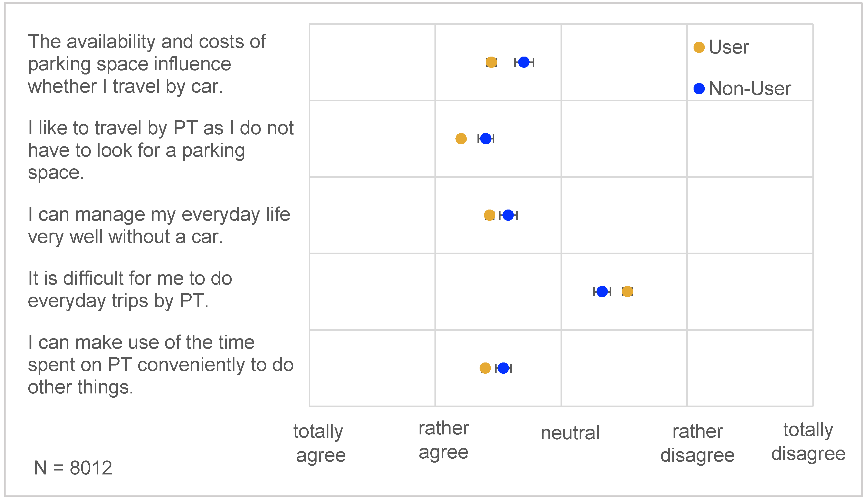Click User point for "everyday life without a car"
The height and width of the screenshot is (501, 868).
pos(489,215)
